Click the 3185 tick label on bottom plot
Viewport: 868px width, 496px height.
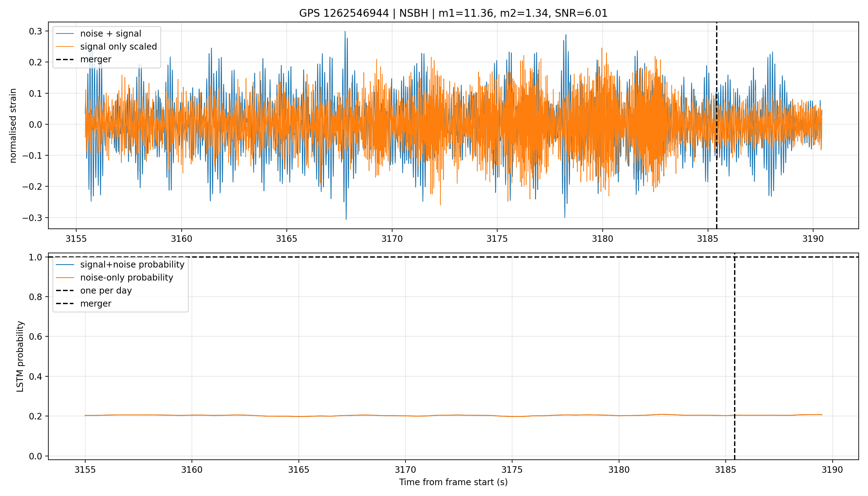pyautogui.click(x=726, y=470)
